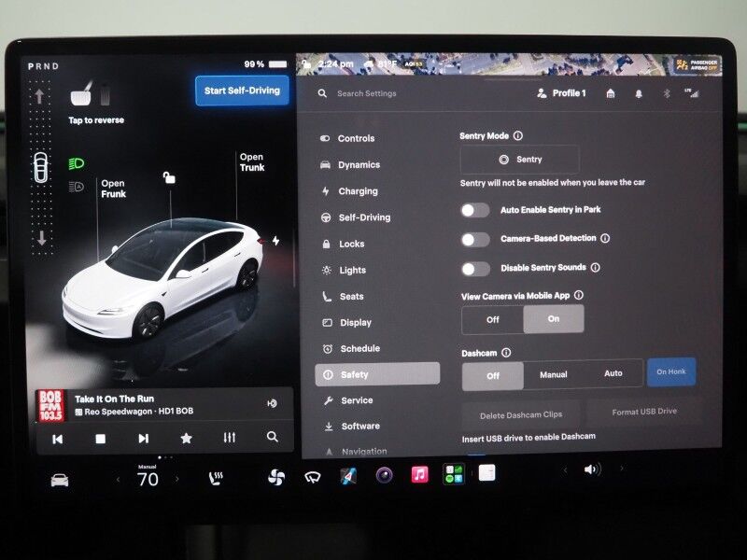Tap the LTE signal strength icon
The image size is (747, 560).
coord(692,92)
